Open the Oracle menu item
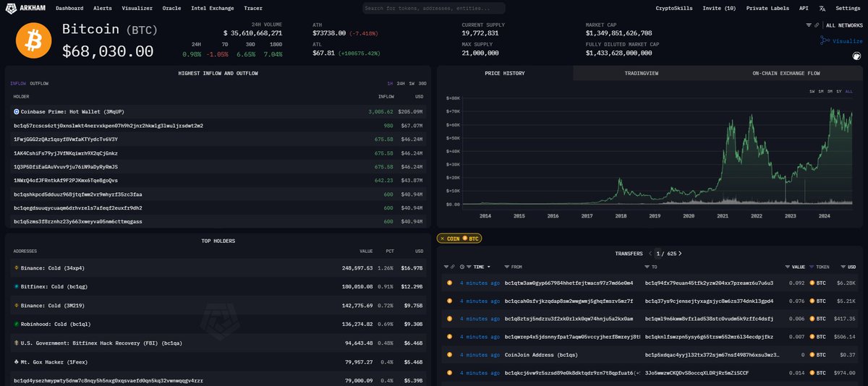 172,8
